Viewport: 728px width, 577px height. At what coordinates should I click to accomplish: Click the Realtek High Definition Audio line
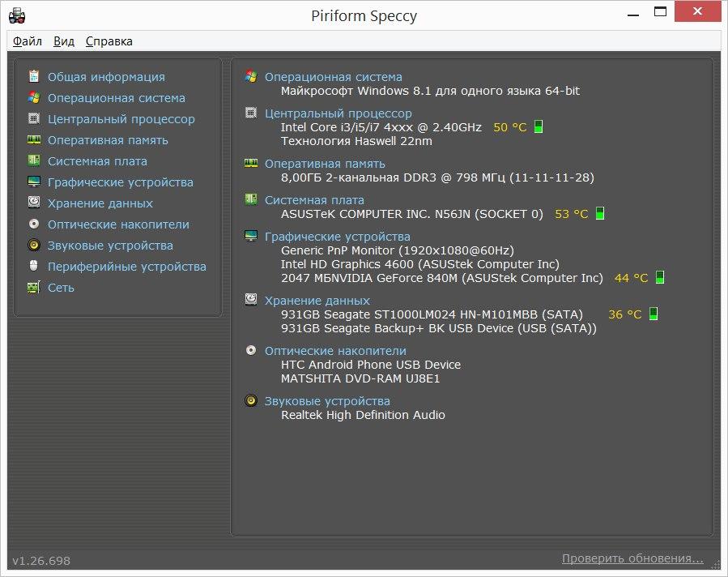(363, 414)
